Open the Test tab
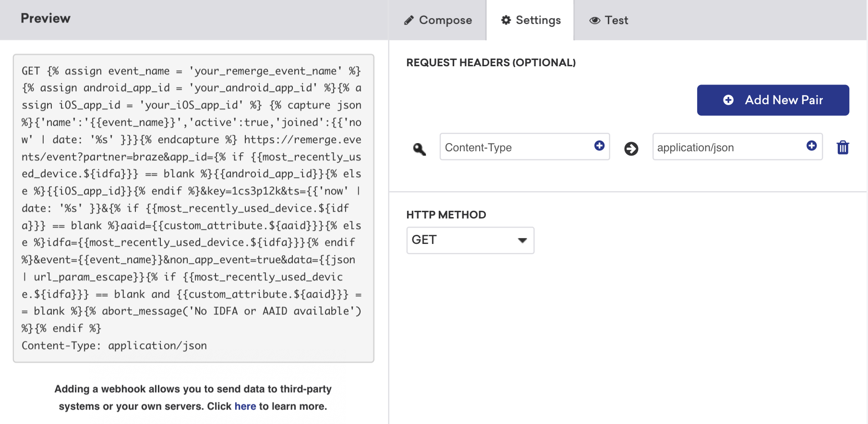868x424 pixels. pyautogui.click(x=609, y=20)
